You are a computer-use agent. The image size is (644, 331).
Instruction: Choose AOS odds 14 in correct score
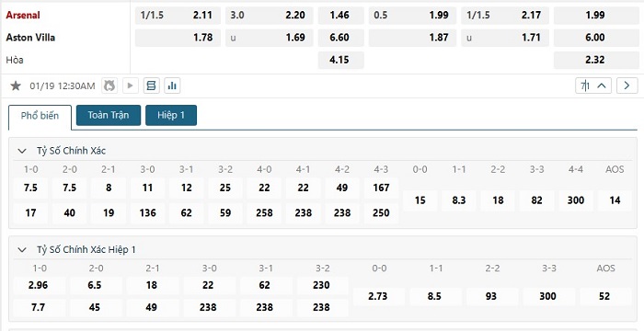[615, 200]
